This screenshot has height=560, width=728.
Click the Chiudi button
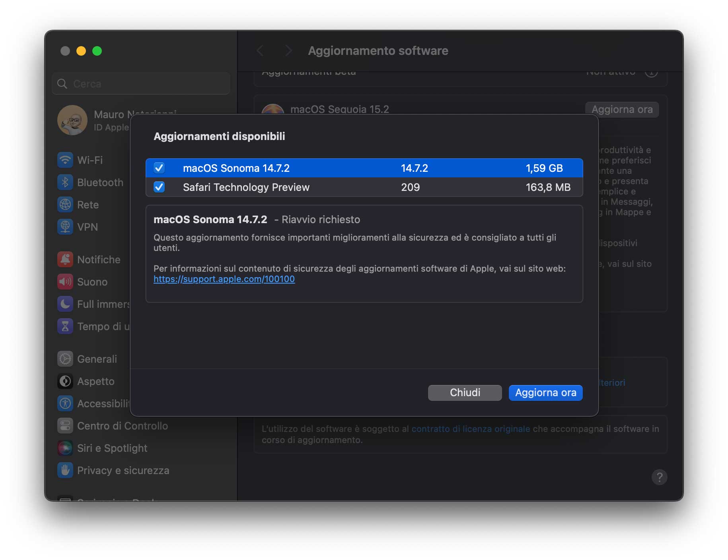click(x=465, y=393)
